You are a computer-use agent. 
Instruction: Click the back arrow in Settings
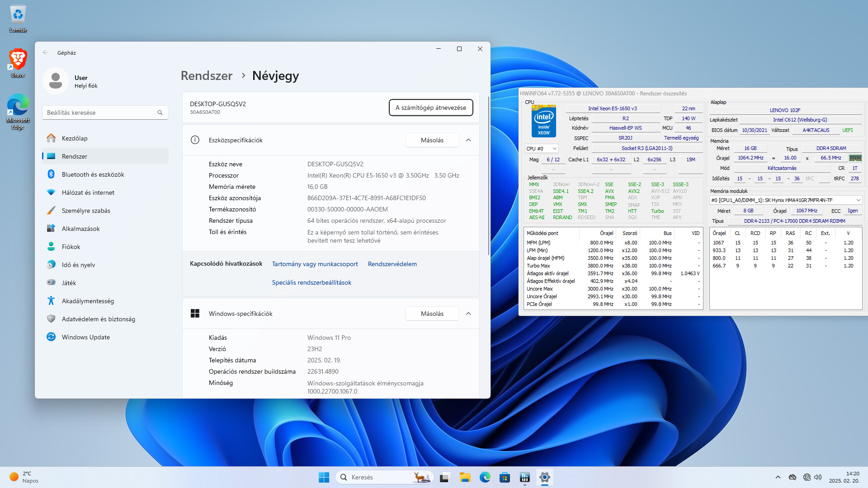(x=46, y=53)
